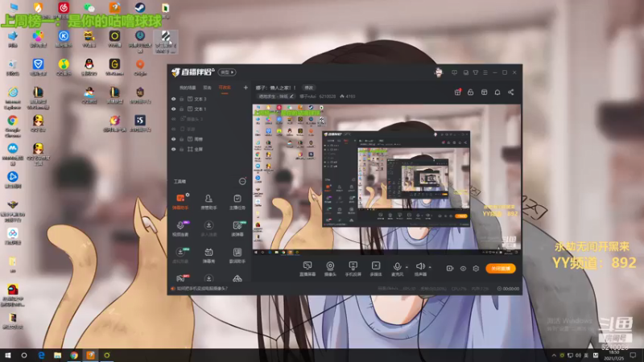Open the user avatar in the title bar
644x362 pixels.
pos(439,72)
